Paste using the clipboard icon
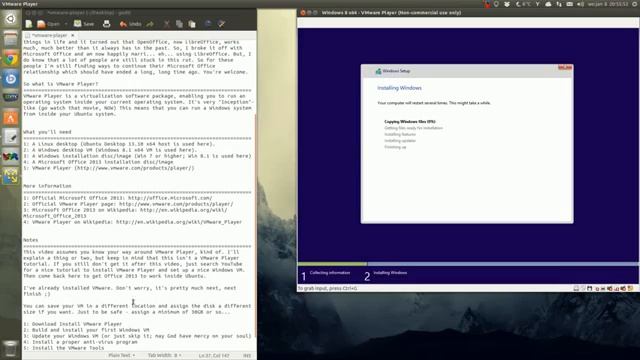 pos(192,24)
